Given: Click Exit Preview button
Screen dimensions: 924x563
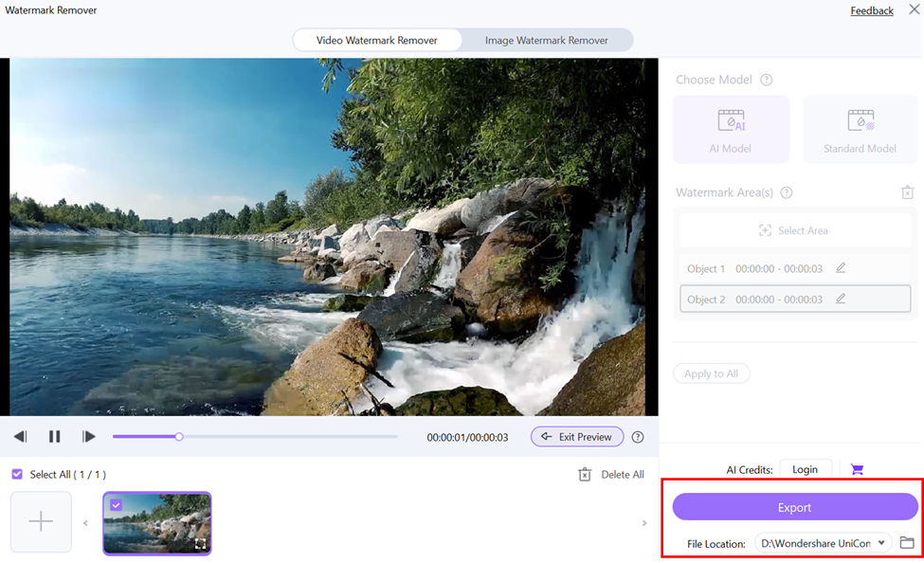Looking at the screenshot, I should point(577,437).
